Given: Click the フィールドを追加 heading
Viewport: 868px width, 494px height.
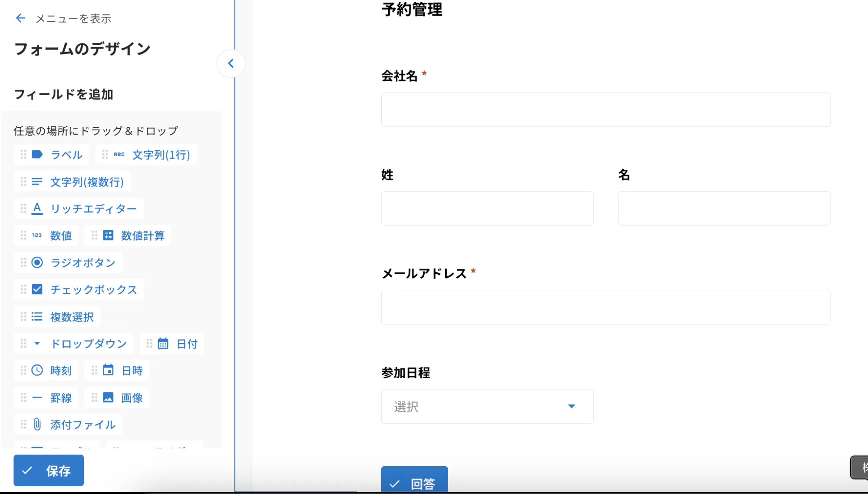Looking at the screenshot, I should pos(63,94).
